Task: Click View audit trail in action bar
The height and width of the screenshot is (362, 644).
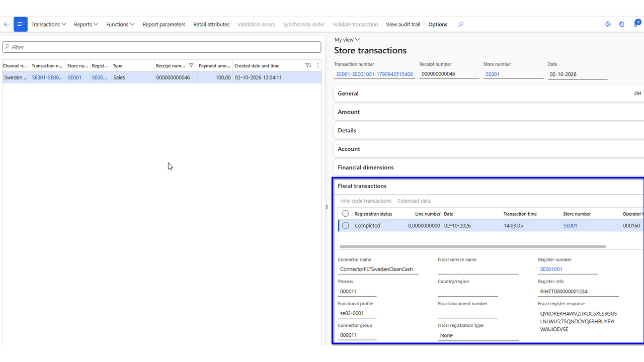Action: pyautogui.click(x=403, y=24)
